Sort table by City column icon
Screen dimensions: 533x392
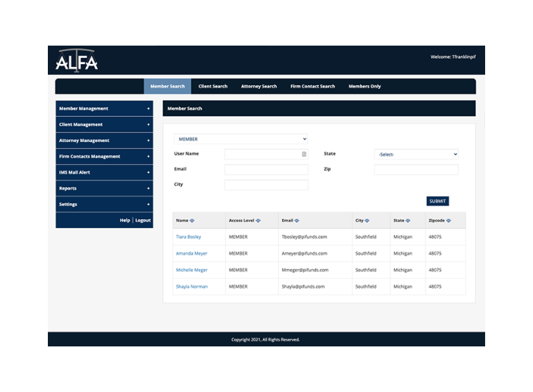point(367,221)
